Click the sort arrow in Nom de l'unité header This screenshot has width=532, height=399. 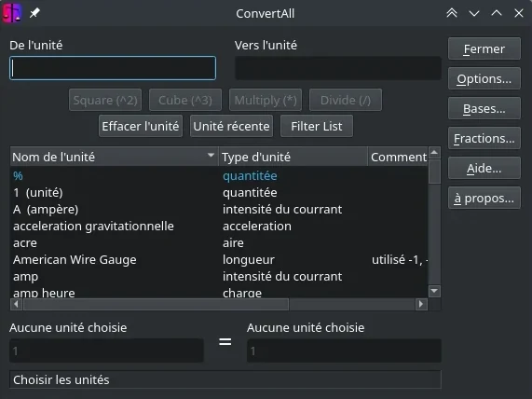211,155
